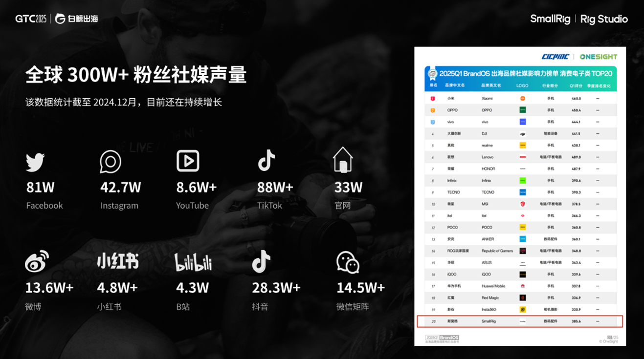644x359 pixels.
Task: Click the 小红书 logo above 4.8W+
Action: click(117, 261)
